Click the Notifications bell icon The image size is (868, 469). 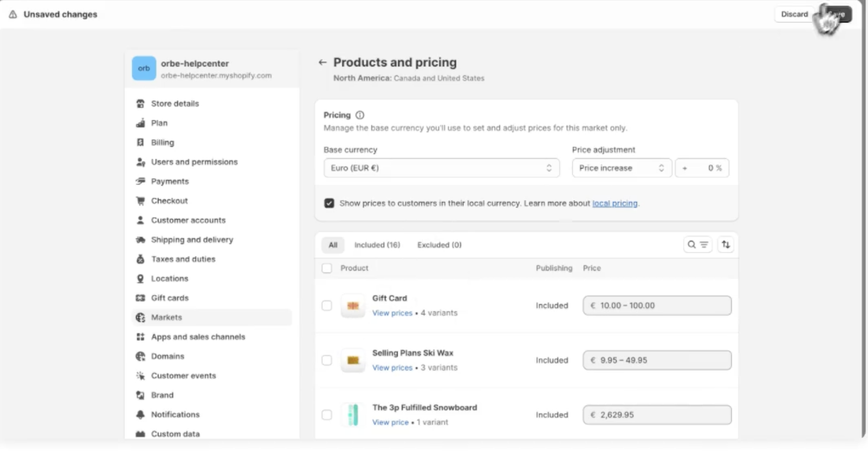pyautogui.click(x=141, y=415)
